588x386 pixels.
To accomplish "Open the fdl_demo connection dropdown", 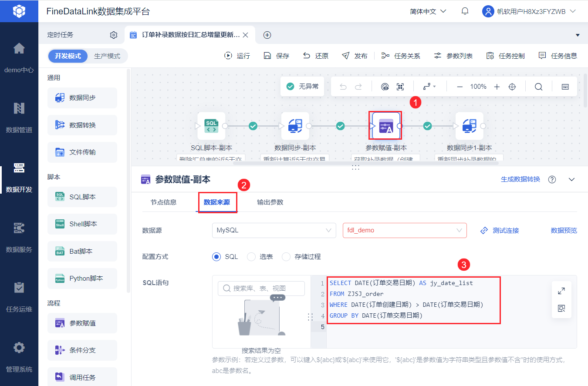I will coord(405,230).
